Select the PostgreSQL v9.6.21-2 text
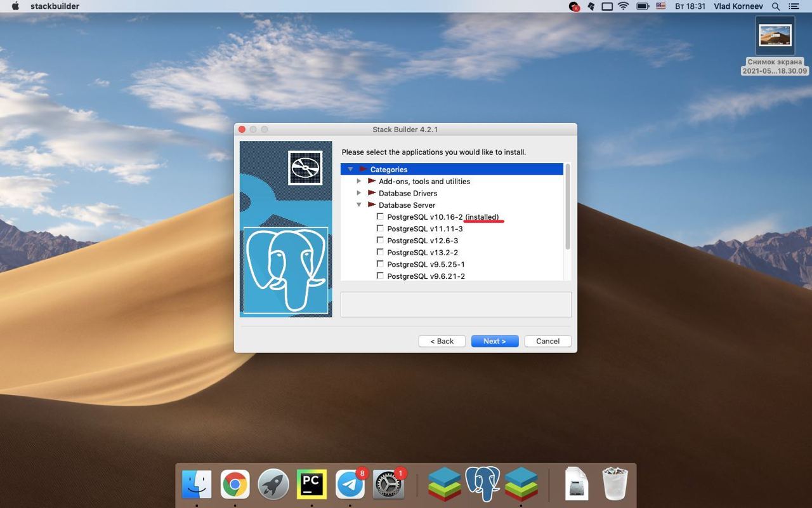Image resolution: width=812 pixels, height=508 pixels. (426, 276)
